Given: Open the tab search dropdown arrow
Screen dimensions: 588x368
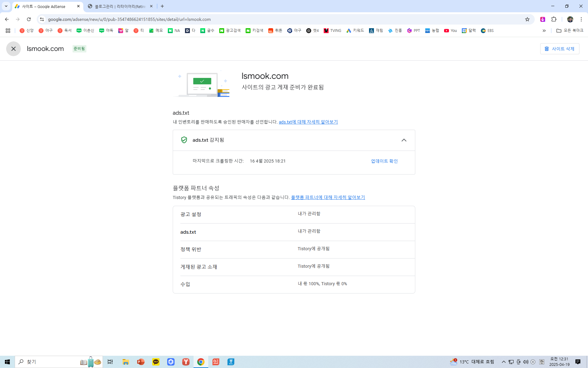Looking at the screenshot, I should 6,6.
